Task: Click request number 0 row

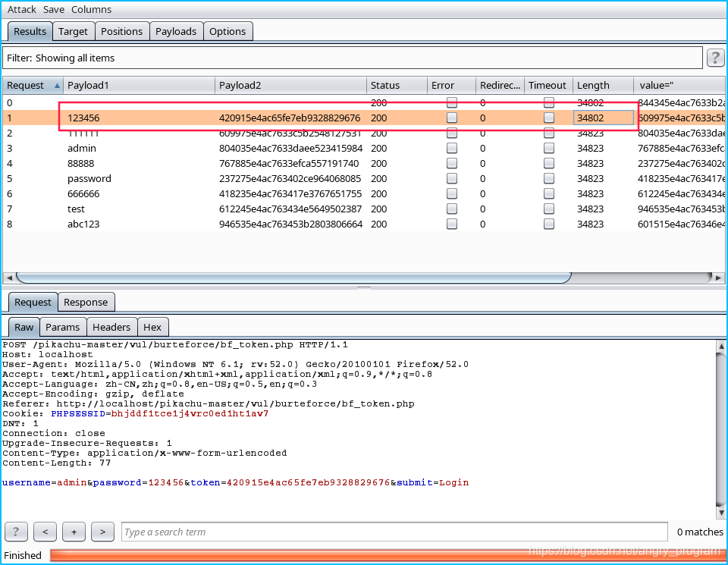Action: coord(363,102)
